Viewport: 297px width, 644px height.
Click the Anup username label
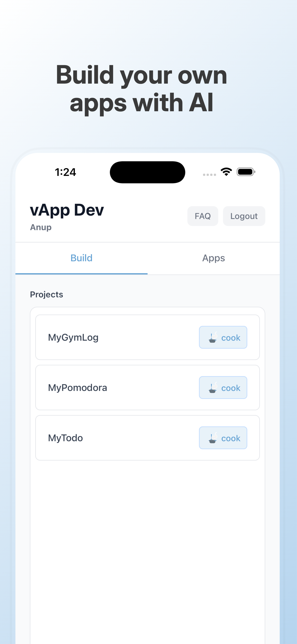pyautogui.click(x=41, y=227)
